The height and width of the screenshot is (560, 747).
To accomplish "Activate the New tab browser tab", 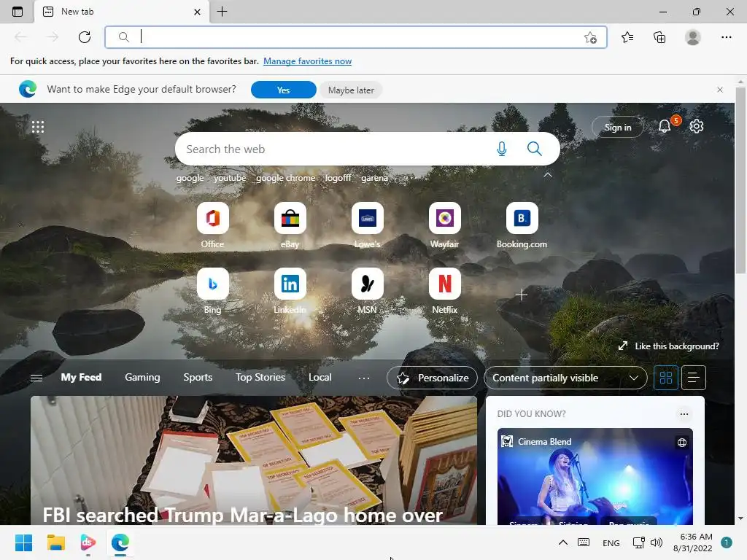I will click(122, 12).
